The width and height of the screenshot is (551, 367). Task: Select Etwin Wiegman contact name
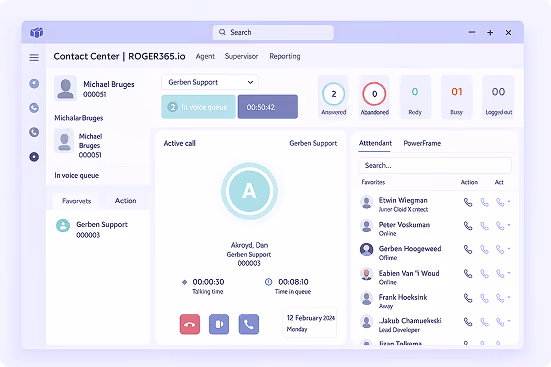pos(403,200)
